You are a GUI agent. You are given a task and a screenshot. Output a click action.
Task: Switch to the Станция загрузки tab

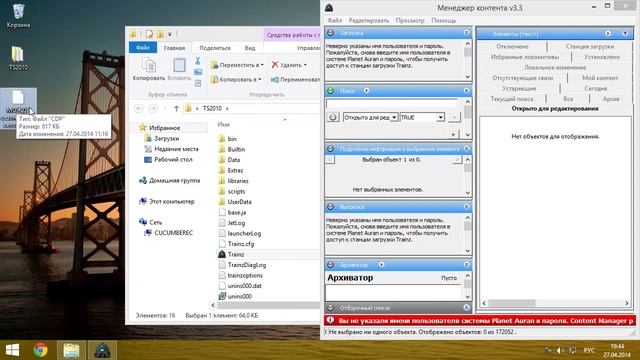point(590,47)
